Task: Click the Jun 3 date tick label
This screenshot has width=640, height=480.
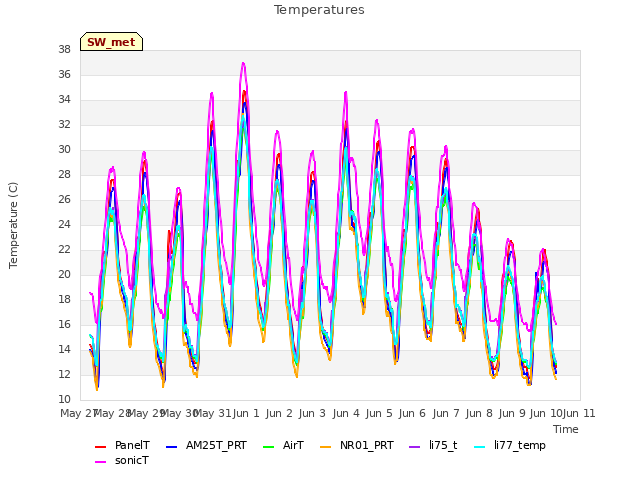Action: [x=313, y=413]
